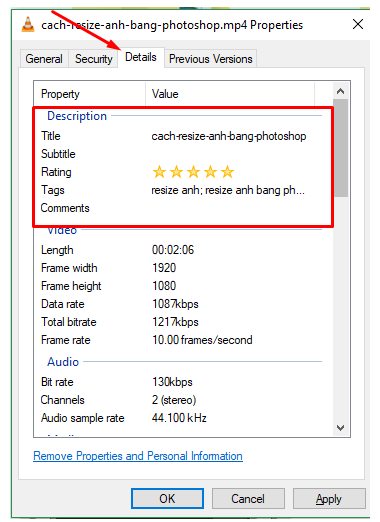Click Total bitrate value 1217kbps
Viewport: 380px width, 522px height.
[175, 322]
